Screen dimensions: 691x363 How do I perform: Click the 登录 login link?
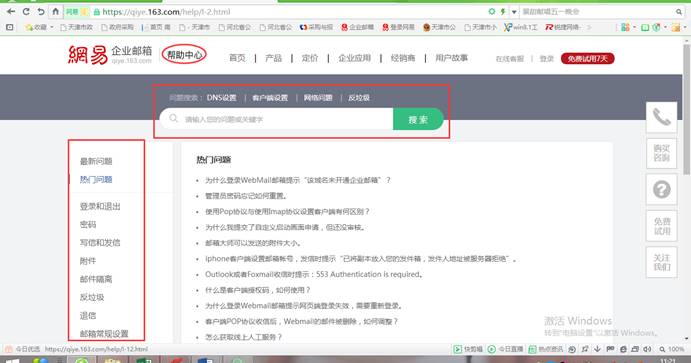(546, 59)
